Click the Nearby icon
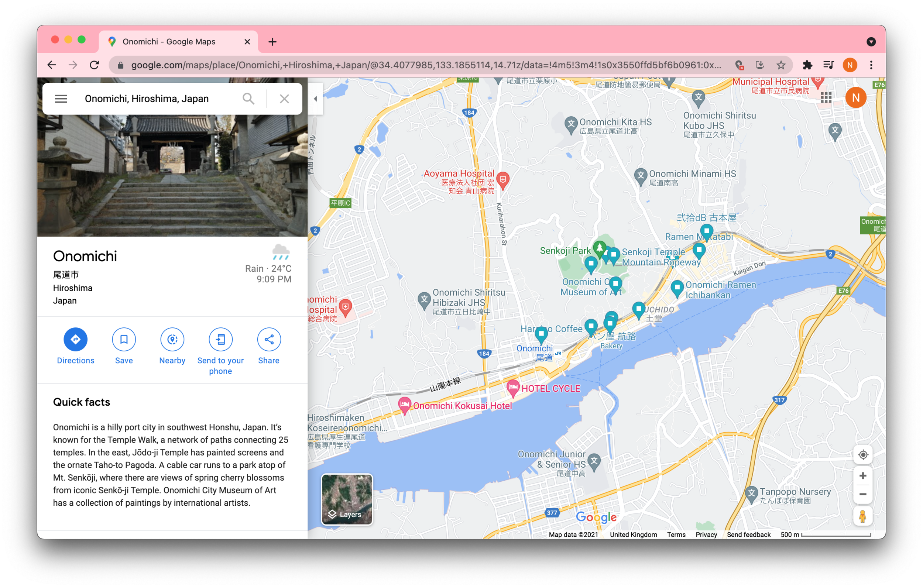 (x=172, y=339)
